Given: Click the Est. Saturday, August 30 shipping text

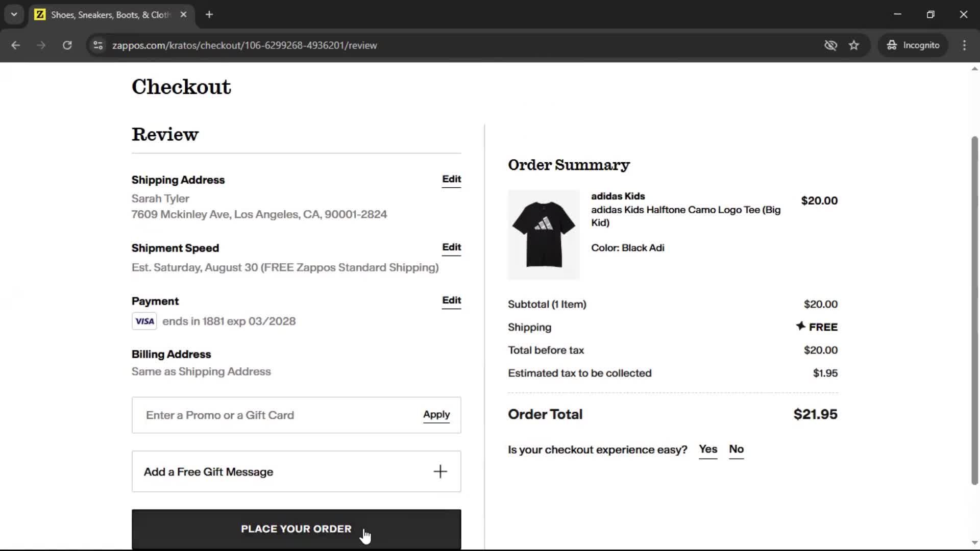Looking at the screenshot, I should pyautogui.click(x=285, y=267).
